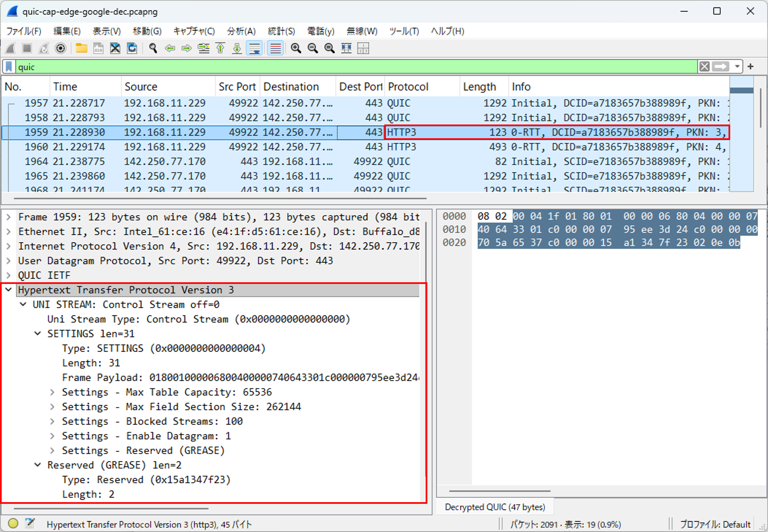The width and height of the screenshot is (768, 532).
Task: Save the capture file icon
Action: 98,48
